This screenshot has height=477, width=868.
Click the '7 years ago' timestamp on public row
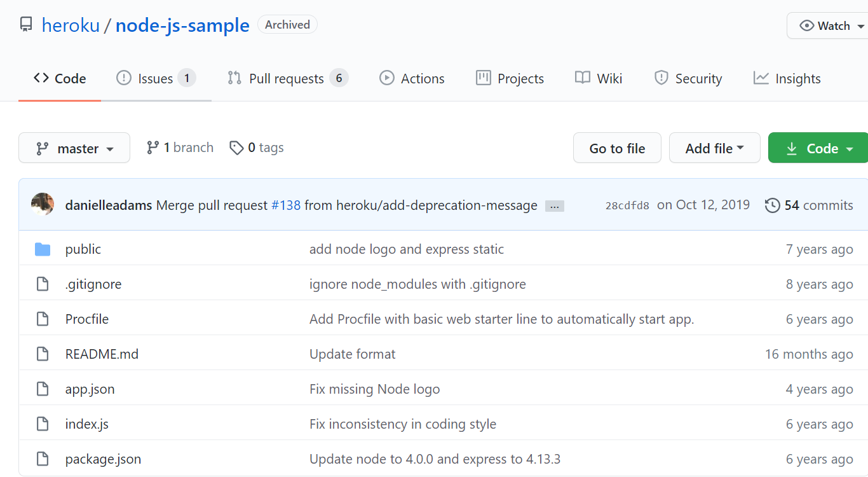point(820,249)
